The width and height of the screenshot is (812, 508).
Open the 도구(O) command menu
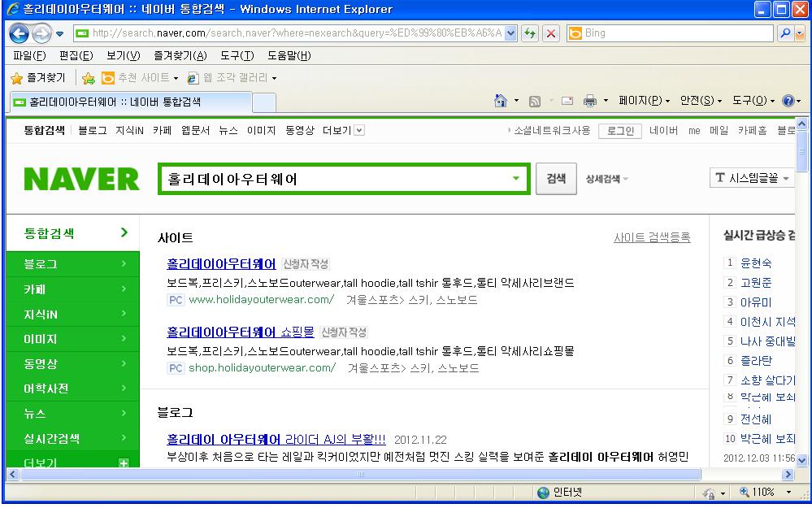753,101
